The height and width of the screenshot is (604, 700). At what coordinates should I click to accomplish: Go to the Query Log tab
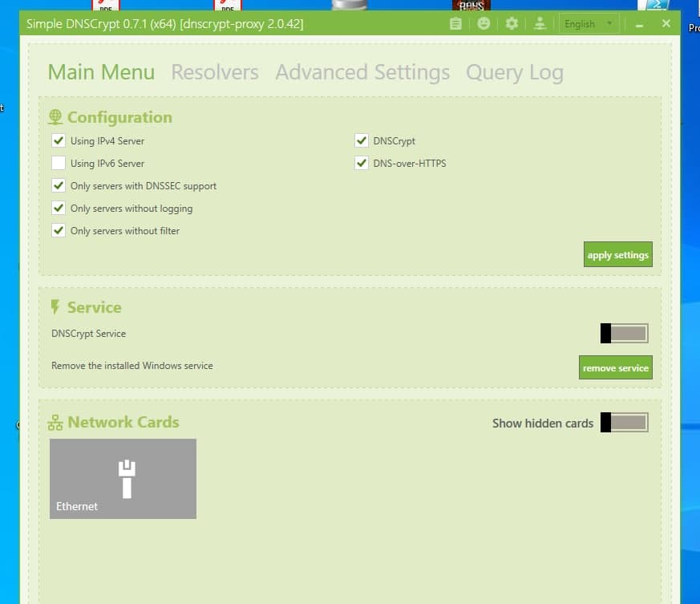(x=515, y=72)
